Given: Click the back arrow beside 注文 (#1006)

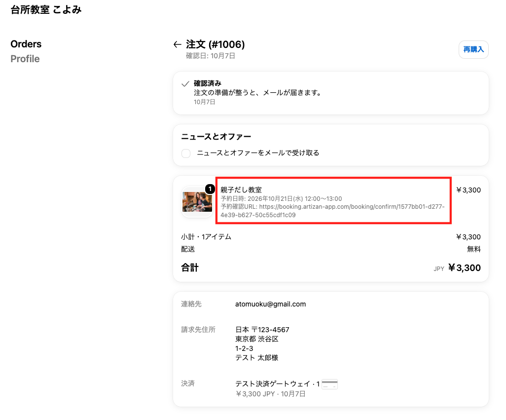Looking at the screenshot, I should 177,44.
